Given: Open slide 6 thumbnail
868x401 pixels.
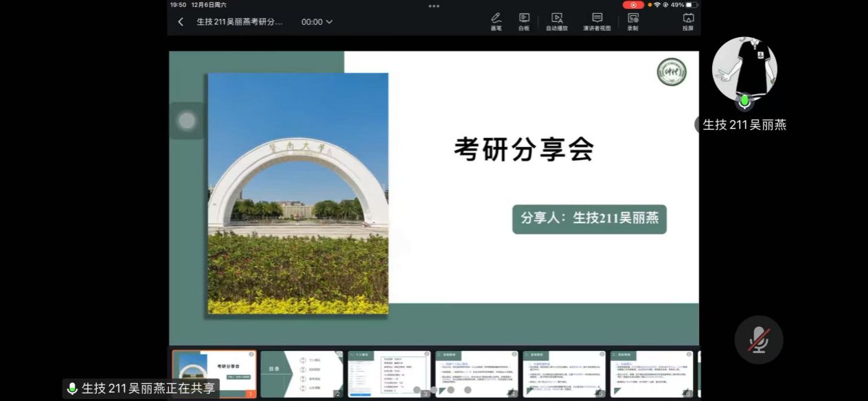Looking at the screenshot, I should pyautogui.click(x=651, y=374).
